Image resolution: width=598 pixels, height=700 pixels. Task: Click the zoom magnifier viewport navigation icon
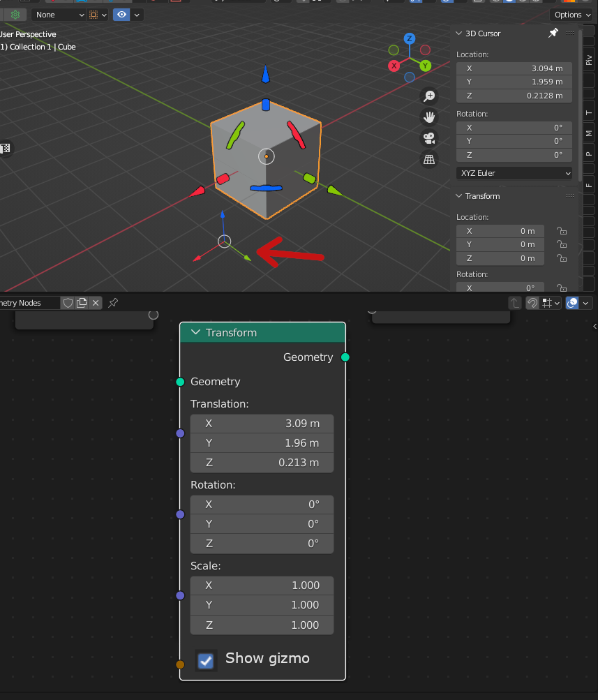pyautogui.click(x=429, y=96)
